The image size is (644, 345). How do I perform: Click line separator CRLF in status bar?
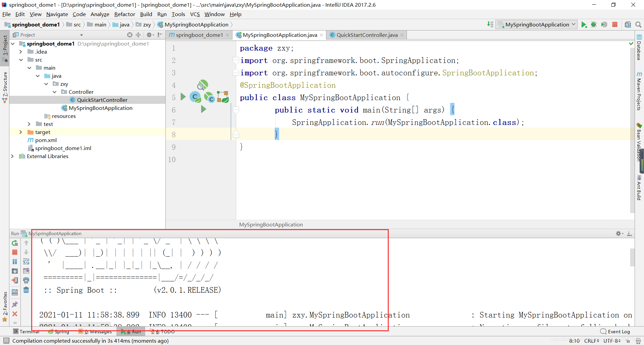click(x=591, y=341)
